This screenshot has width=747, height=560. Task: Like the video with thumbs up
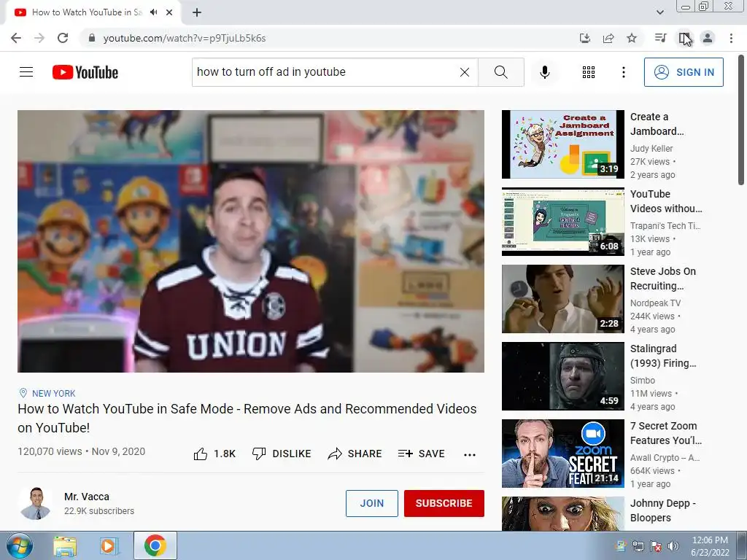coord(215,454)
